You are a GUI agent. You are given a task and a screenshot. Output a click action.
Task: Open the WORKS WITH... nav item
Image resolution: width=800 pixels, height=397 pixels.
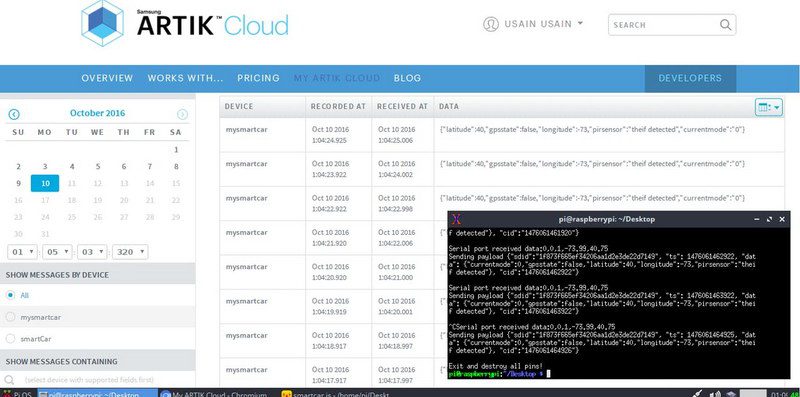tap(186, 78)
